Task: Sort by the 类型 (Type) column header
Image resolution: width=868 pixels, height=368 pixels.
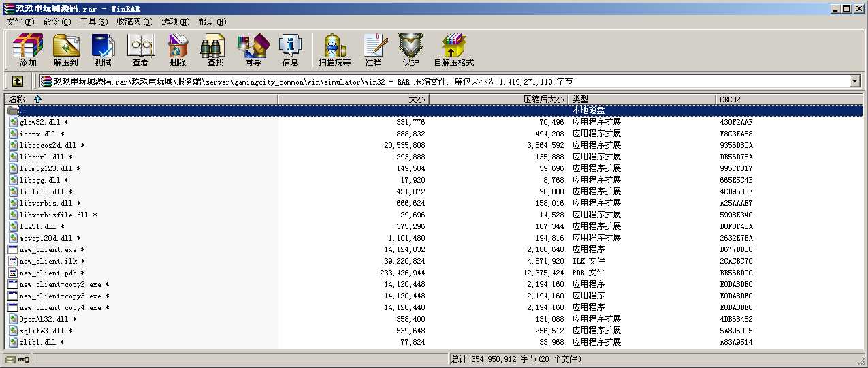Action: coord(643,99)
